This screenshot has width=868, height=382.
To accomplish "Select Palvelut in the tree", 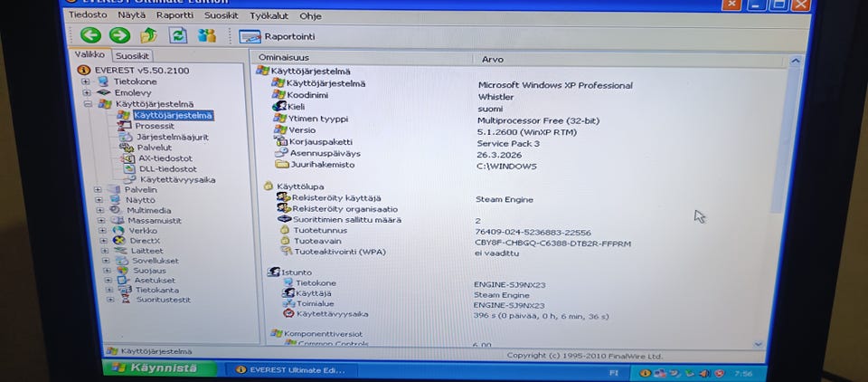I will (155, 148).
